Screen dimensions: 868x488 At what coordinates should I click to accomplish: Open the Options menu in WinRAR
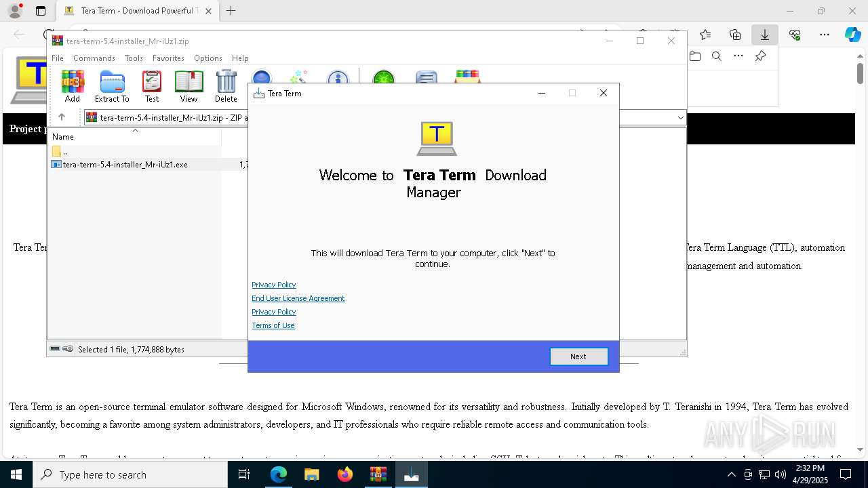click(x=208, y=58)
